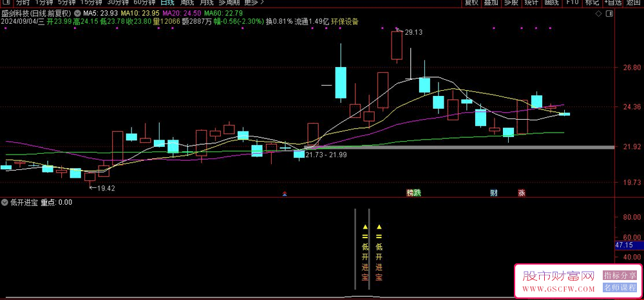Open the 环保设备 sector link

point(345,21)
